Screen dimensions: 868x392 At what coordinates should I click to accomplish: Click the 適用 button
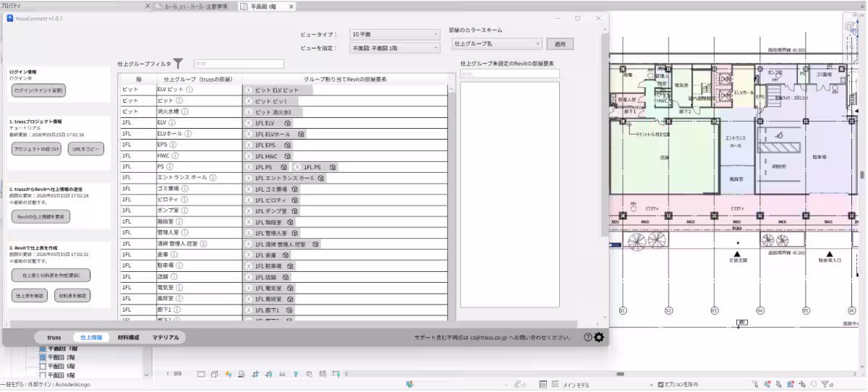[560, 44]
